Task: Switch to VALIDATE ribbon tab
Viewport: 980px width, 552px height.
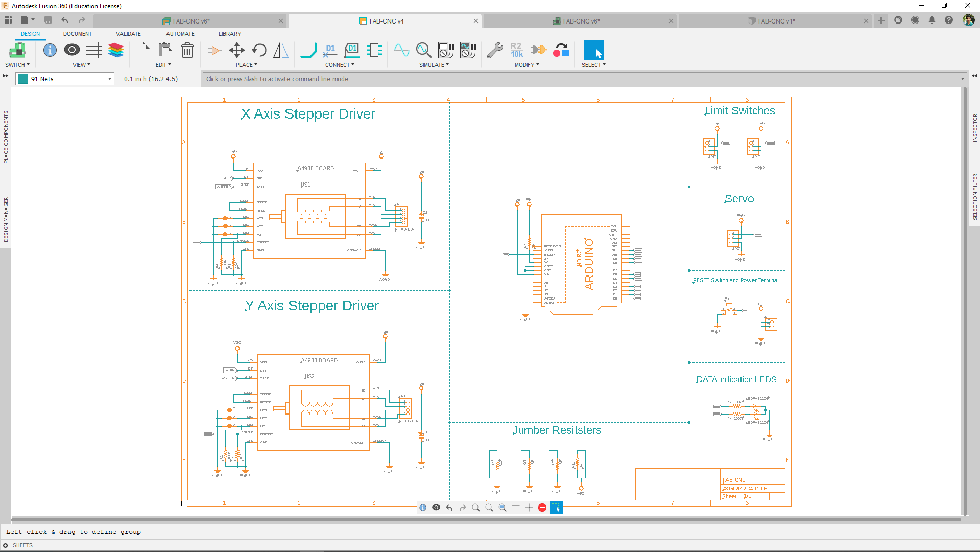Action: 128,34
